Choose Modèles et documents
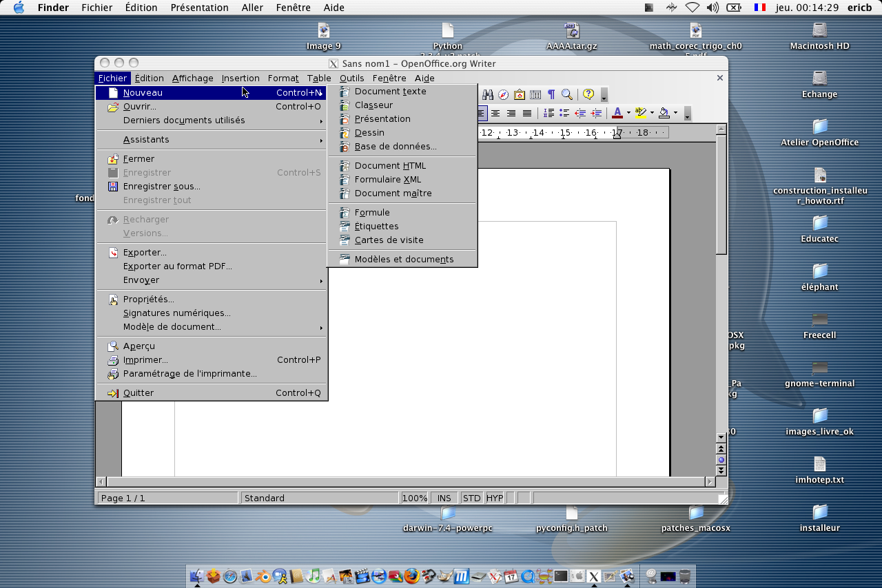This screenshot has height=588, width=882. tap(402, 260)
